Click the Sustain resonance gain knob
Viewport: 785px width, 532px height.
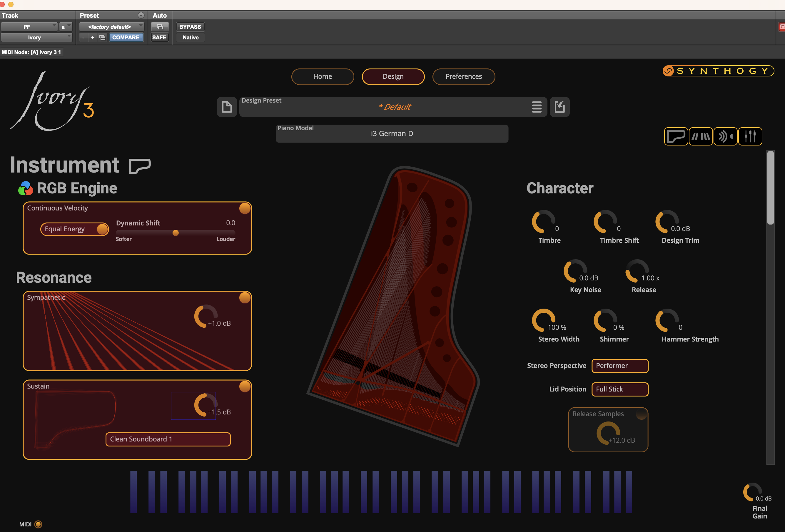click(x=206, y=405)
